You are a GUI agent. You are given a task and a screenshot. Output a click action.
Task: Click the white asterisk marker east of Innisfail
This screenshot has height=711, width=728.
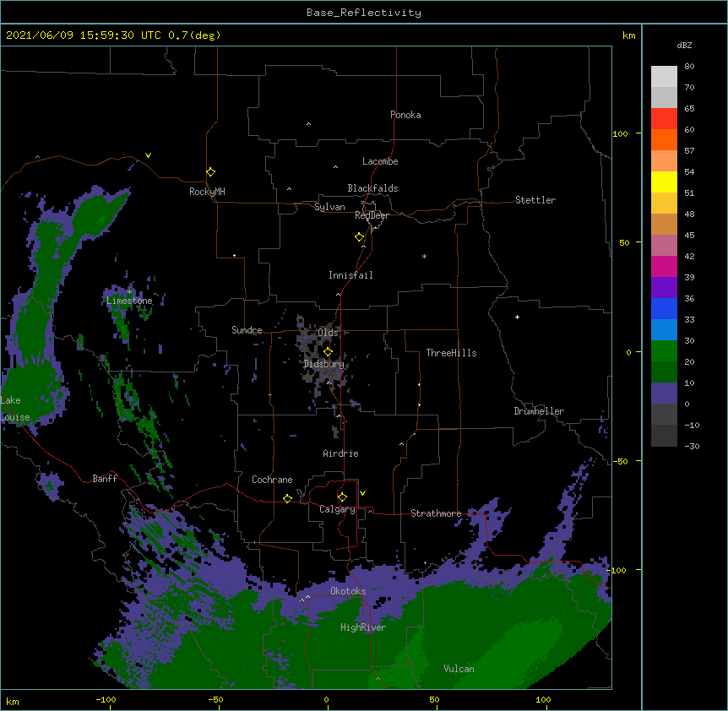[424, 256]
